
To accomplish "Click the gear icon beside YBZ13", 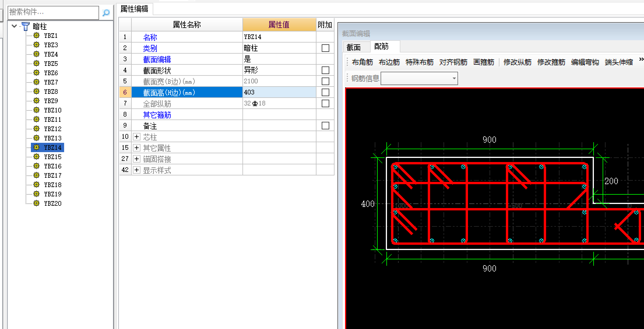I will [36, 138].
